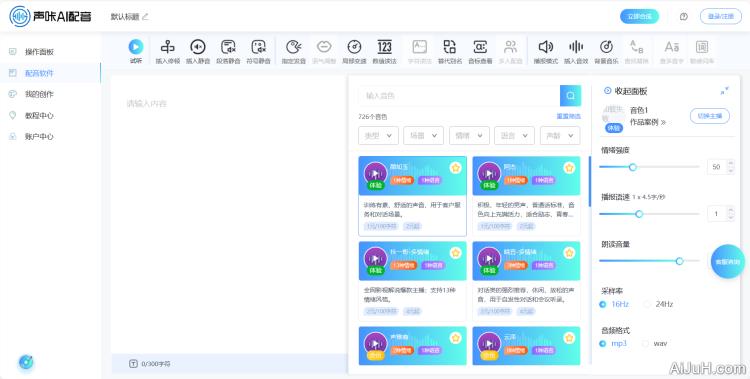This screenshot has width=750, height=379.
Task: Click the greyed Aa pinyin icon
Action: 672,46
